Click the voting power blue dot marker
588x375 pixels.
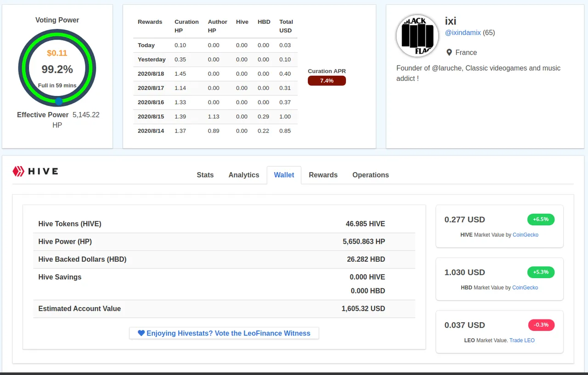[58, 101]
